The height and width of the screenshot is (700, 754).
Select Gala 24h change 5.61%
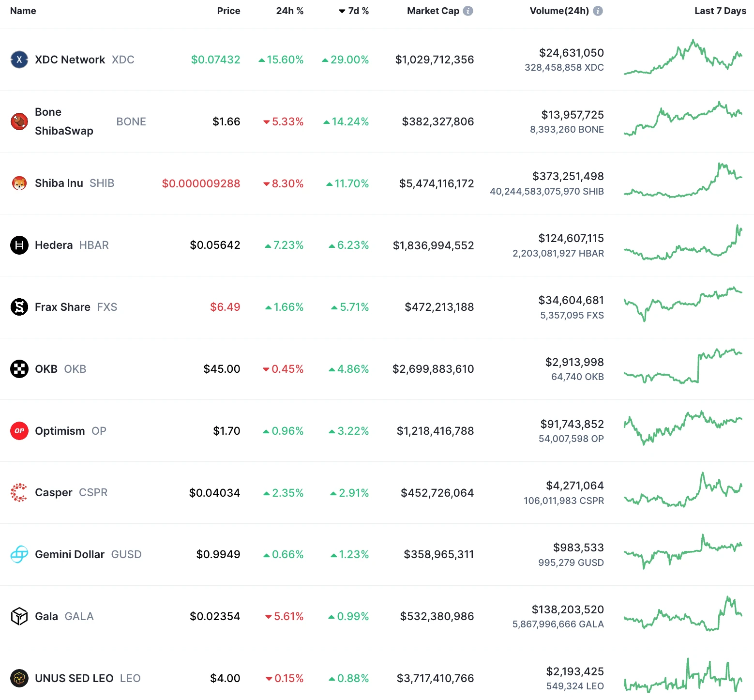click(285, 616)
